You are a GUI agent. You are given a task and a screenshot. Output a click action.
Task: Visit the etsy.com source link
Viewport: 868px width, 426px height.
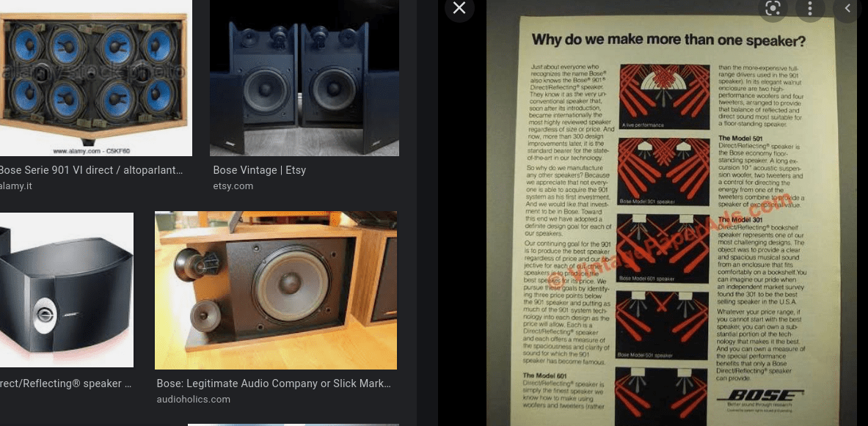click(233, 186)
